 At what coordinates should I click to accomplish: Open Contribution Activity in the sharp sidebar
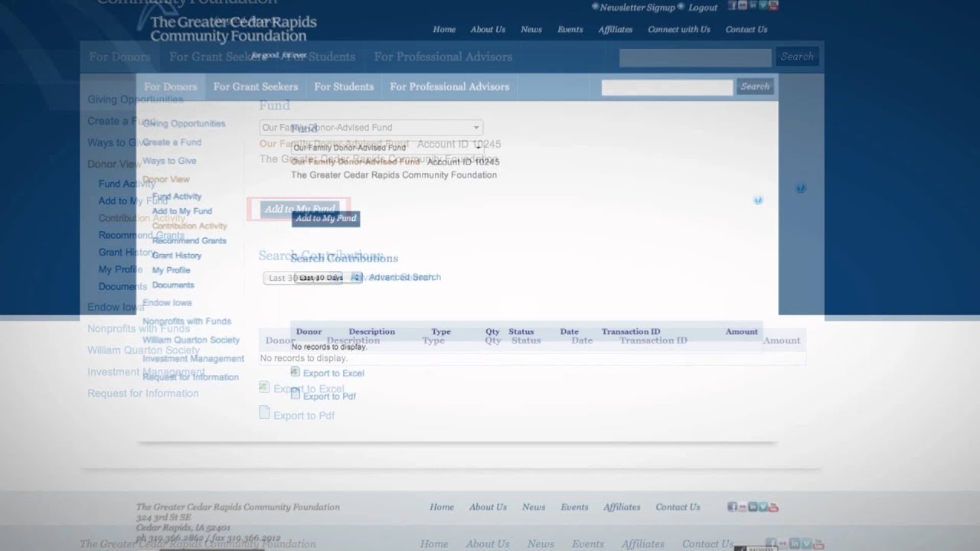click(x=189, y=226)
